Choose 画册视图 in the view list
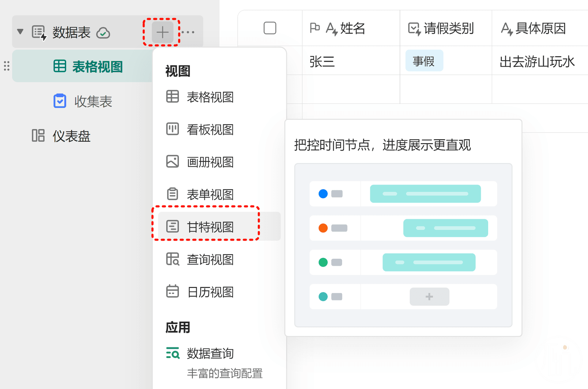 click(210, 162)
